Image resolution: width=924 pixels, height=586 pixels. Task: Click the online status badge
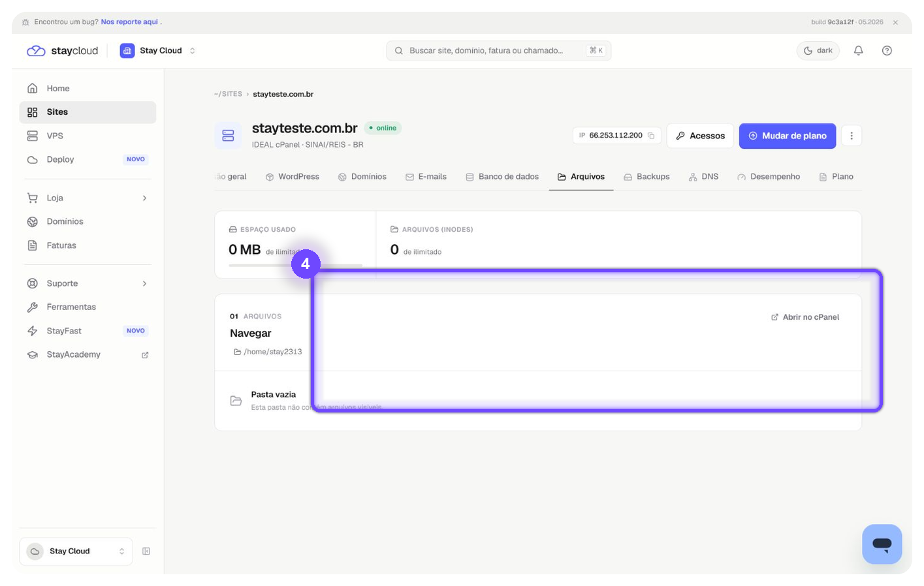click(383, 128)
